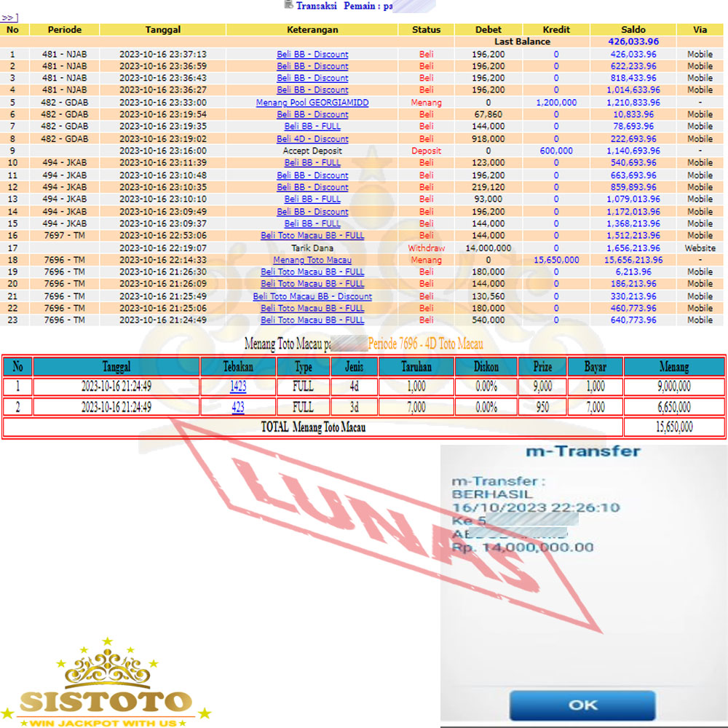Open the Beli Toto Macau BB - Discount link
The height and width of the screenshot is (728, 728).
(x=312, y=296)
